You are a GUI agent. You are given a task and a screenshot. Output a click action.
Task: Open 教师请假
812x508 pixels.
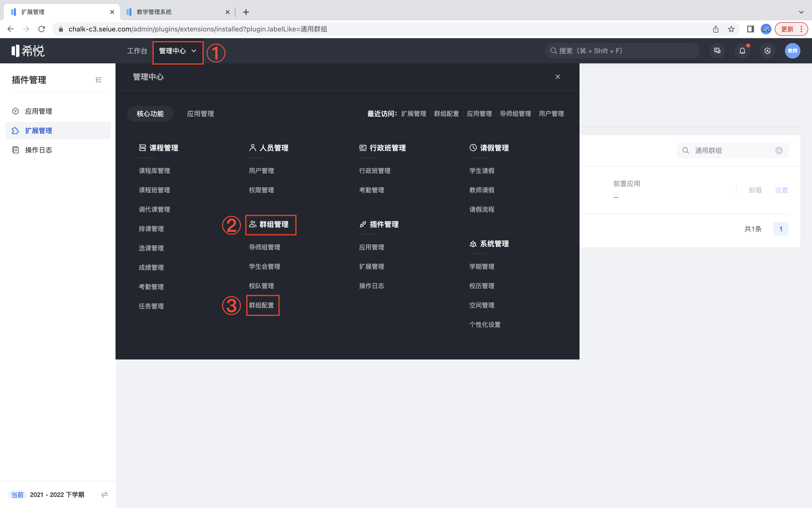click(x=482, y=190)
